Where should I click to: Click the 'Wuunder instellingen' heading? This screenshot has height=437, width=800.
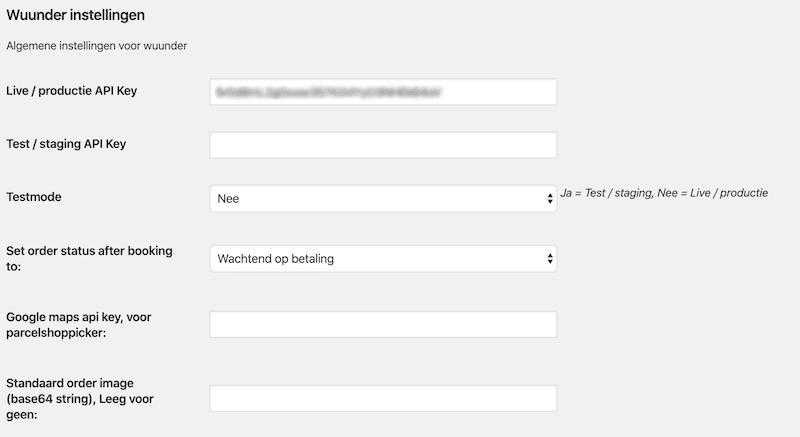point(76,15)
